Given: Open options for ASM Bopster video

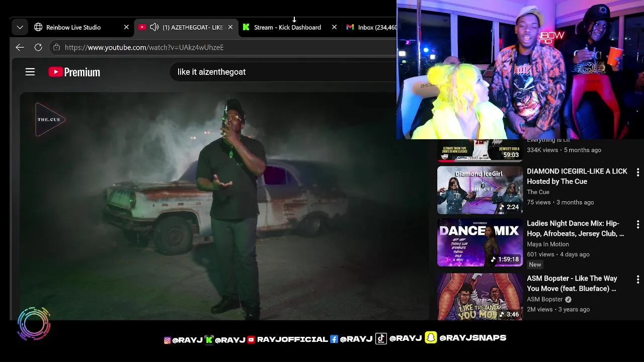Looking at the screenshot, I should (x=637, y=279).
